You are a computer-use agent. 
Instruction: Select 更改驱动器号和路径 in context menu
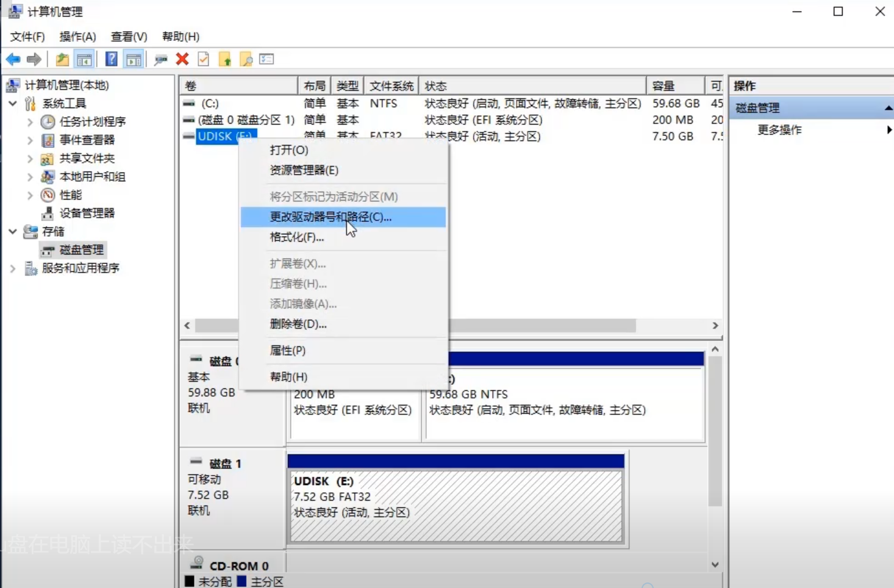[x=331, y=217]
